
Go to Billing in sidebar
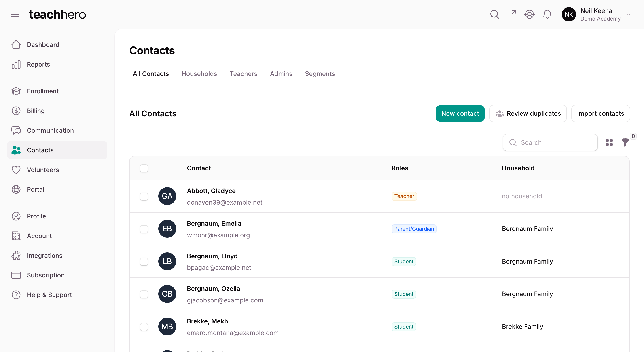57,111
